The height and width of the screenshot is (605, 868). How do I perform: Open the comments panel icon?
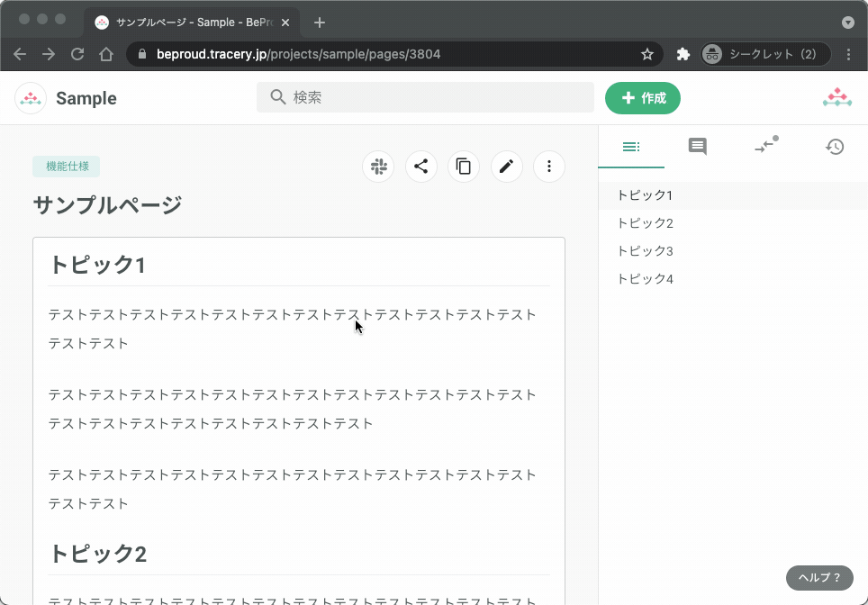click(697, 147)
